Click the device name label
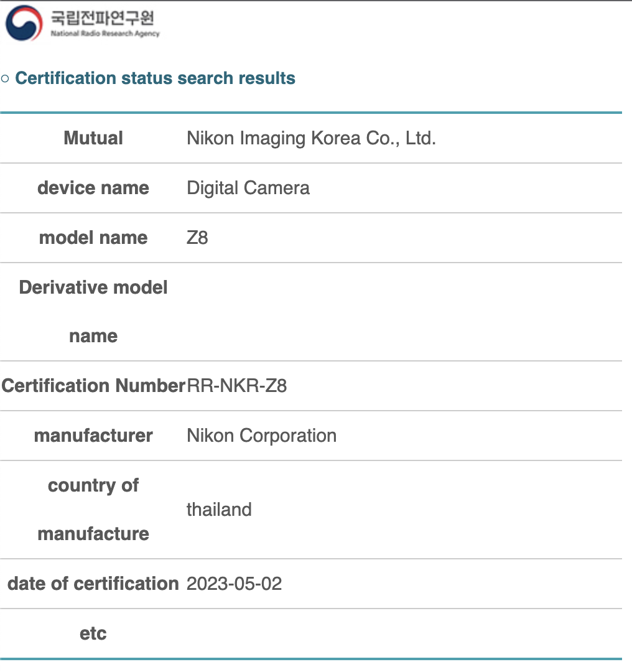 click(x=93, y=188)
